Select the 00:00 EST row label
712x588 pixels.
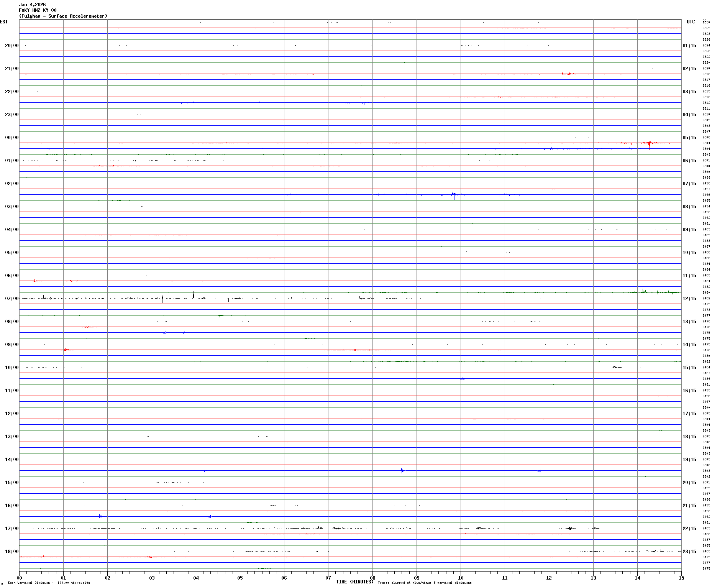coord(11,138)
